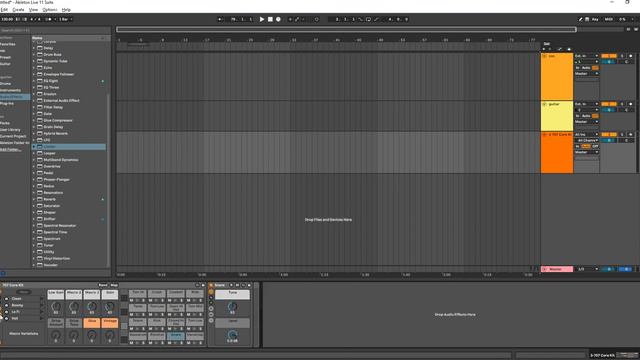Select Drums category in browser
The image size is (640, 360).
(6, 84)
